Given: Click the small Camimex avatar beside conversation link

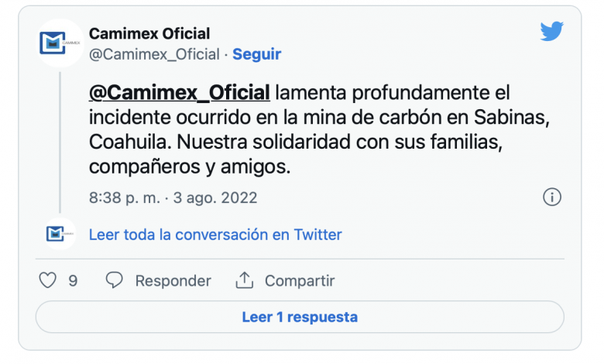Looking at the screenshot, I should click(x=60, y=234).
